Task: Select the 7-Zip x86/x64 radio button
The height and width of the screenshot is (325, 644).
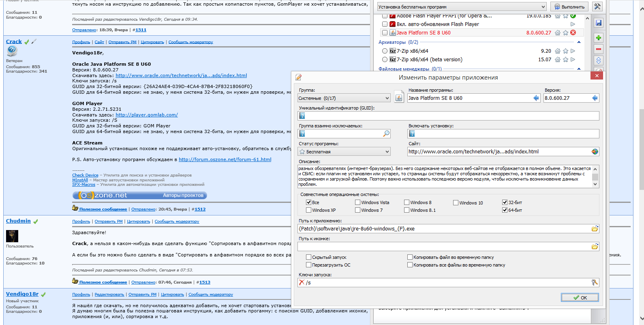Action: coord(385,51)
